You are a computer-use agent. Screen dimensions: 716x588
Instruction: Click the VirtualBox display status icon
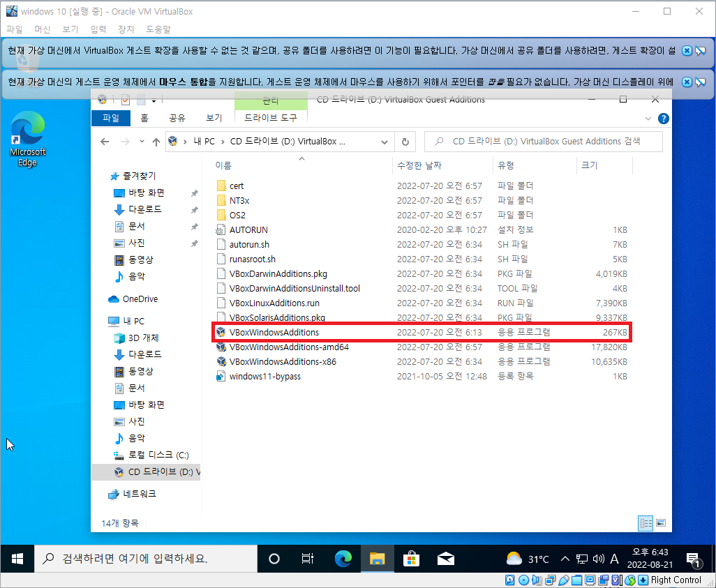pos(590,580)
